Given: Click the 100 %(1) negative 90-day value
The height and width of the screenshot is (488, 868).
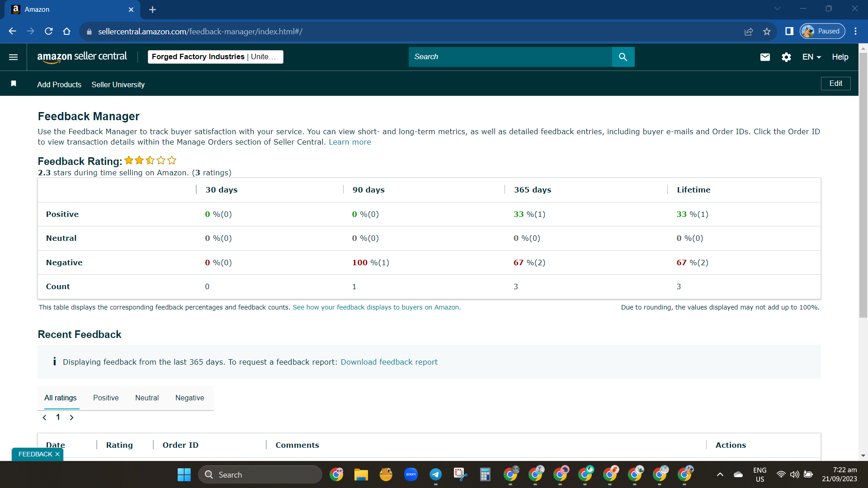Looking at the screenshot, I should (x=371, y=263).
